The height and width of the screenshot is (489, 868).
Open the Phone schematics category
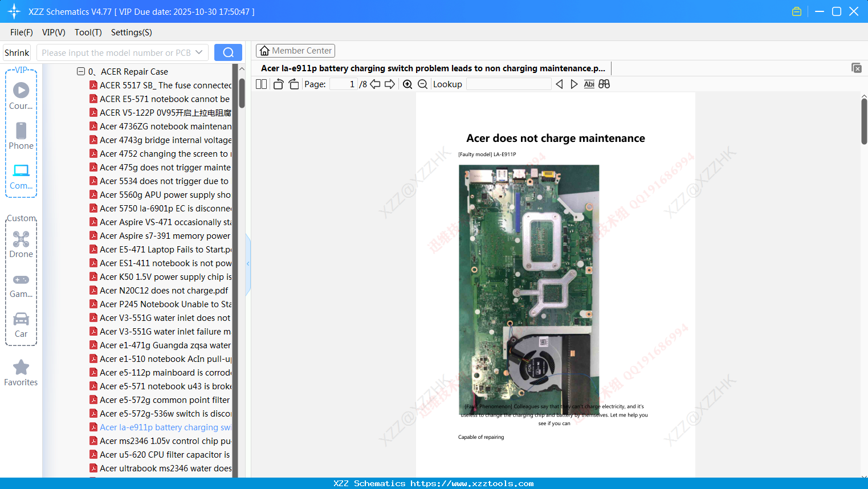pos(21,136)
